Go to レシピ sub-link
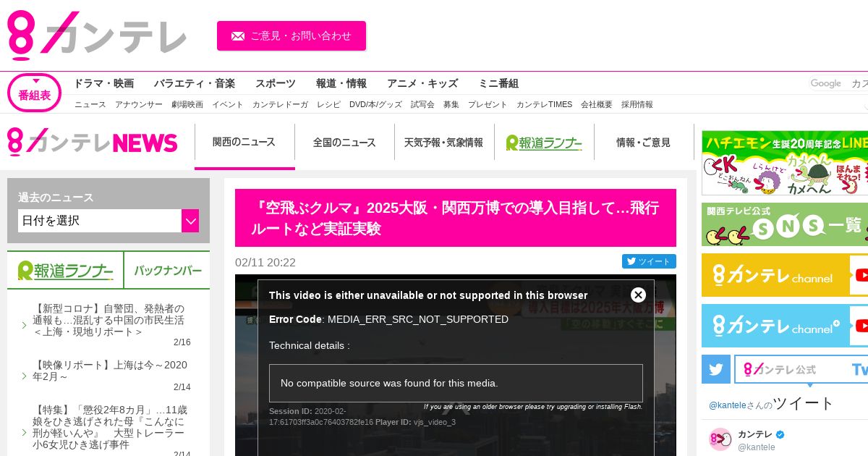The height and width of the screenshot is (456, 868). tap(328, 104)
